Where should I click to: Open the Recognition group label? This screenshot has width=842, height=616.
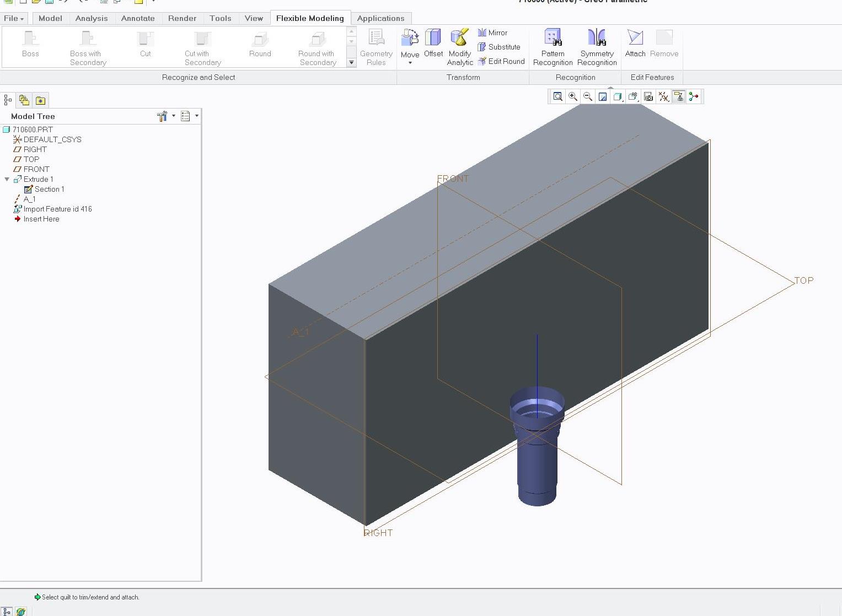[x=575, y=77]
